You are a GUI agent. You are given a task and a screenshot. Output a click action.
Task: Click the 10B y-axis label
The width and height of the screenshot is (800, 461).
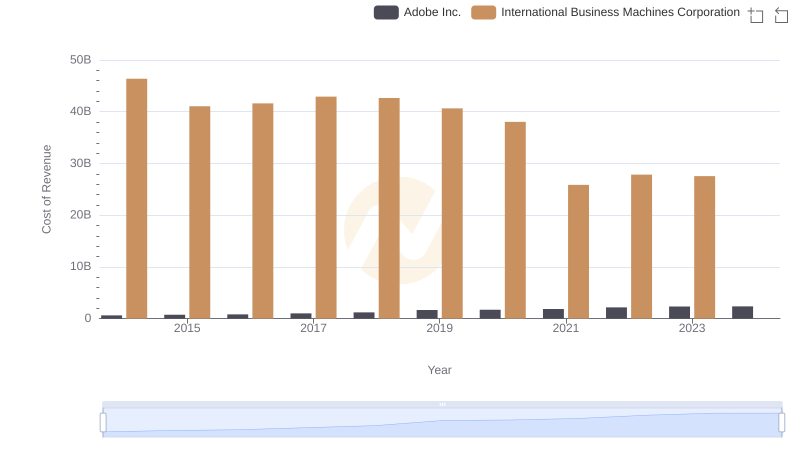tap(81, 266)
